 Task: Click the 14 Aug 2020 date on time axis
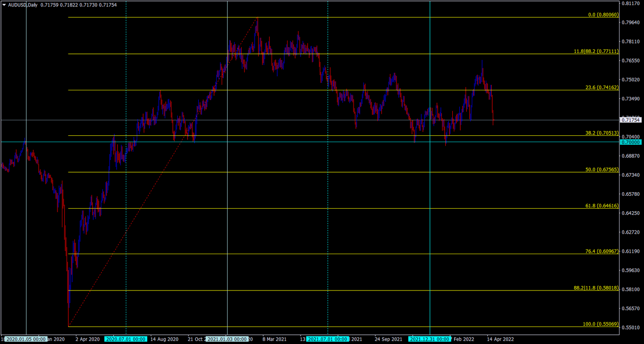coord(164,340)
